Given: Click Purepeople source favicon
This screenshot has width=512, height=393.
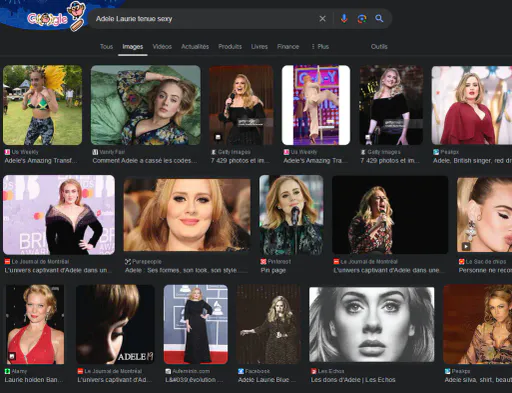Looking at the screenshot, I should (127, 262).
